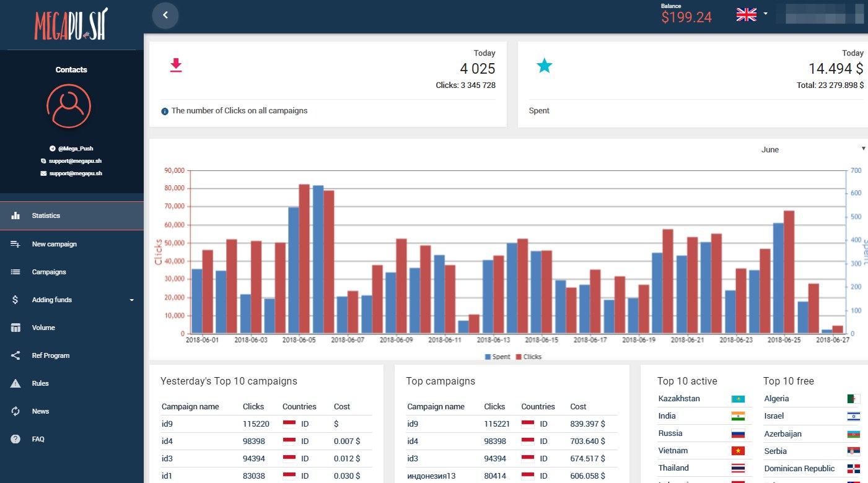Screen dimensions: 868x483
Task: Expand the Adding funds submenu
Action: (131, 300)
